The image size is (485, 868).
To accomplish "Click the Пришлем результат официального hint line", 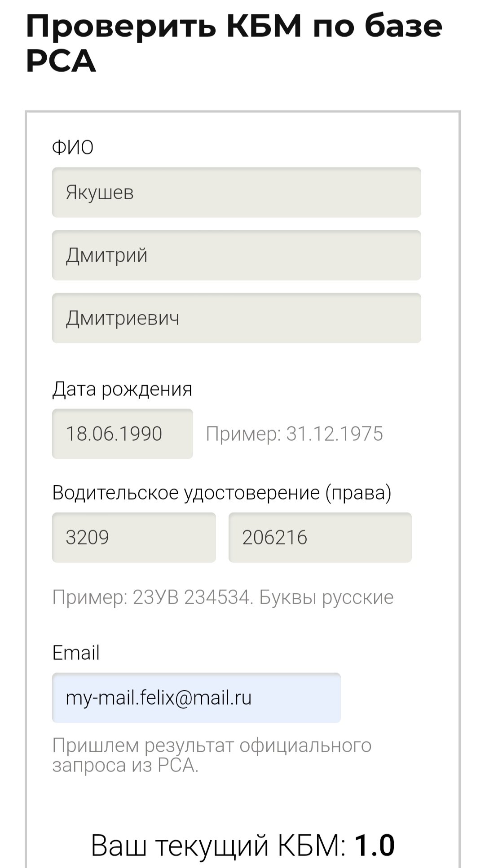I will coord(212,746).
